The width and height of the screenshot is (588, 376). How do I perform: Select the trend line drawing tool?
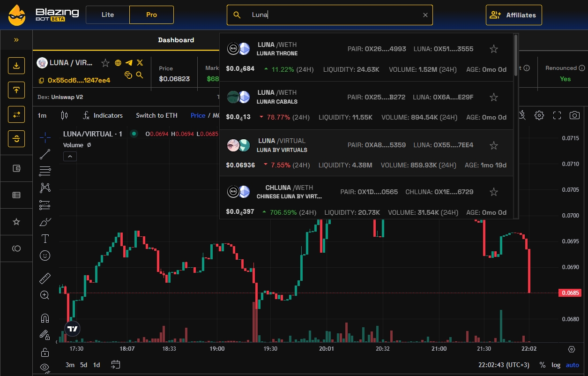45,154
